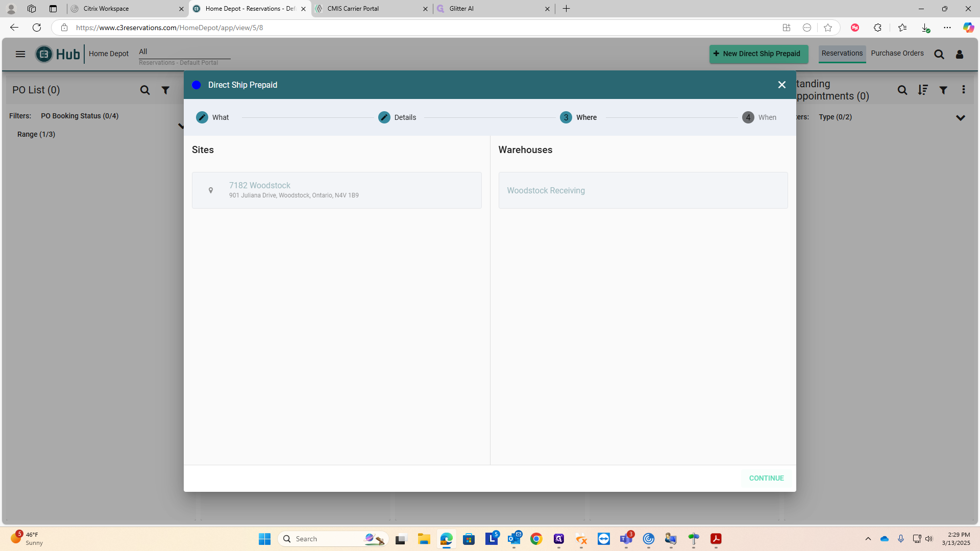
Task: Close the Direct Ship Prepaid dialog
Action: (781, 85)
